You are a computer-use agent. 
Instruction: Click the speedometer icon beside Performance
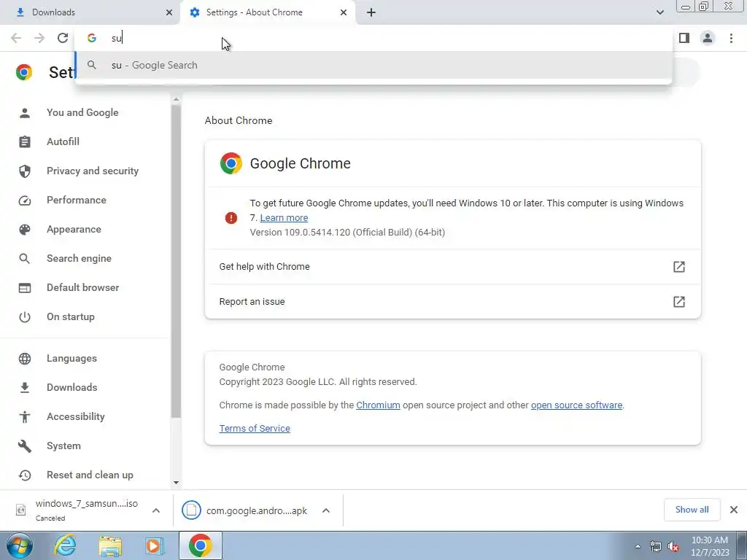tap(25, 201)
